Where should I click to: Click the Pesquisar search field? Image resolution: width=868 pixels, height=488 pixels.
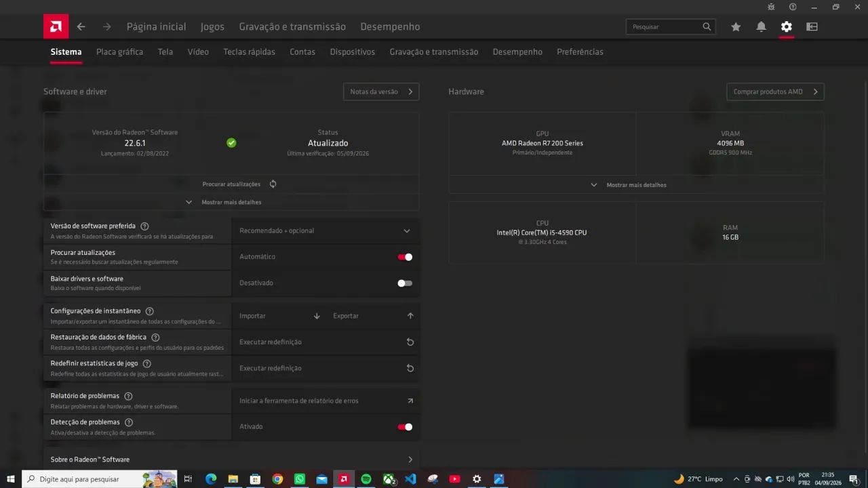[x=671, y=26]
